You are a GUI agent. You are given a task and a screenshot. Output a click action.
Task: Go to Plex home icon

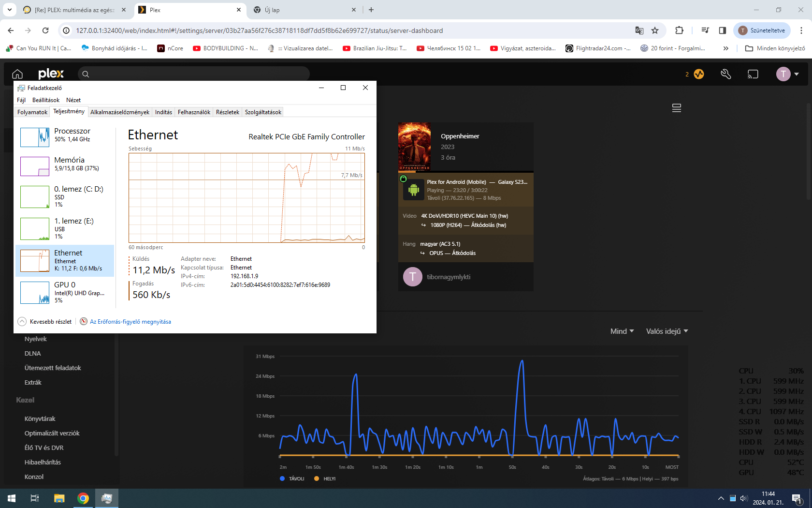tap(17, 74)
